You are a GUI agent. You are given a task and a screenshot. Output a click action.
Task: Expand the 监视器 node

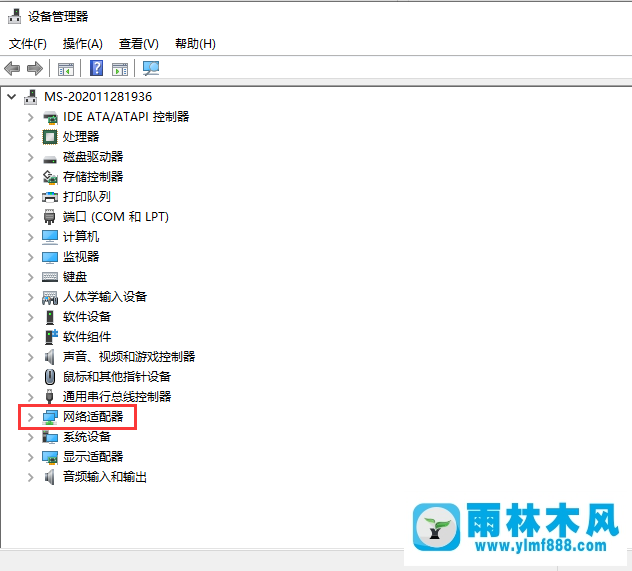[31, 257]
